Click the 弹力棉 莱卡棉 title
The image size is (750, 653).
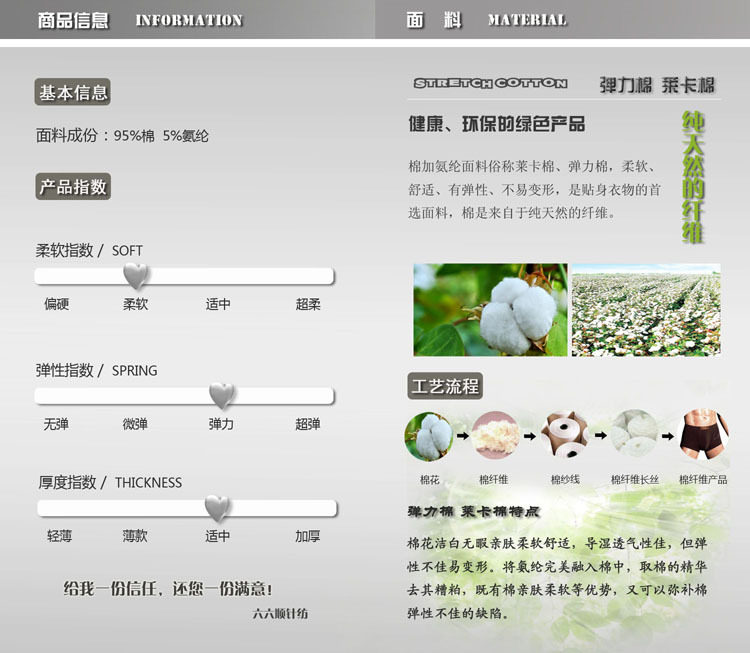pos(657,85)
